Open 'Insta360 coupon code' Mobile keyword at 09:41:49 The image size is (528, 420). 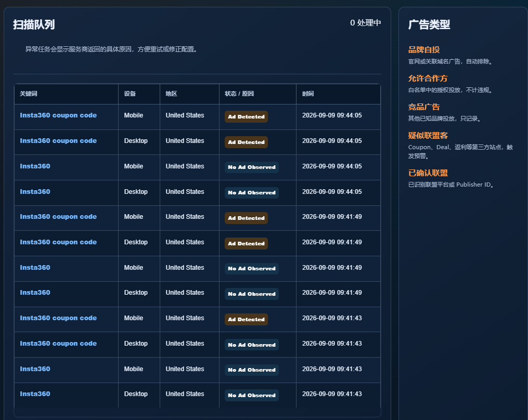pyautogui.click(x=58, y=217)
